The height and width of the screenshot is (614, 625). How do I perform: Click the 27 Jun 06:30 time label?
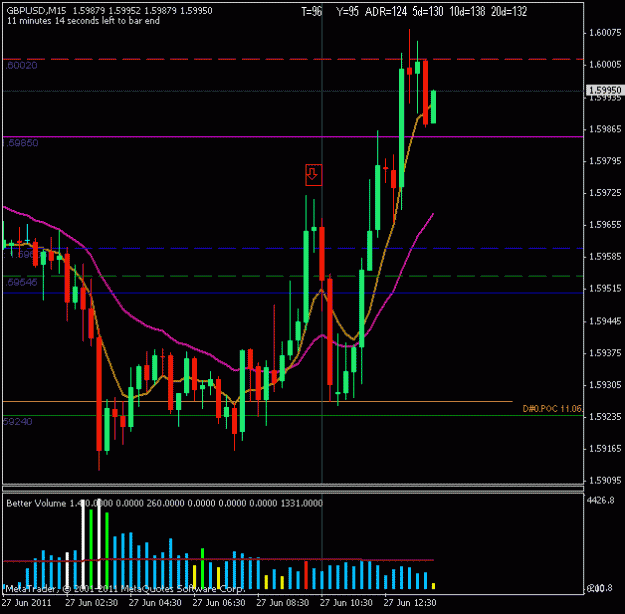219,602
